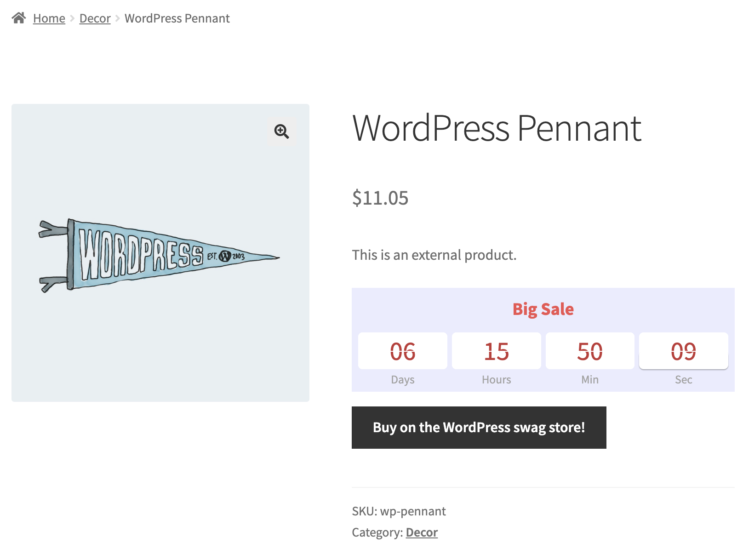Screen dimensions: 743x560
Task: Click the SKU wp-pennant text
Action: [x=399, y=511]
